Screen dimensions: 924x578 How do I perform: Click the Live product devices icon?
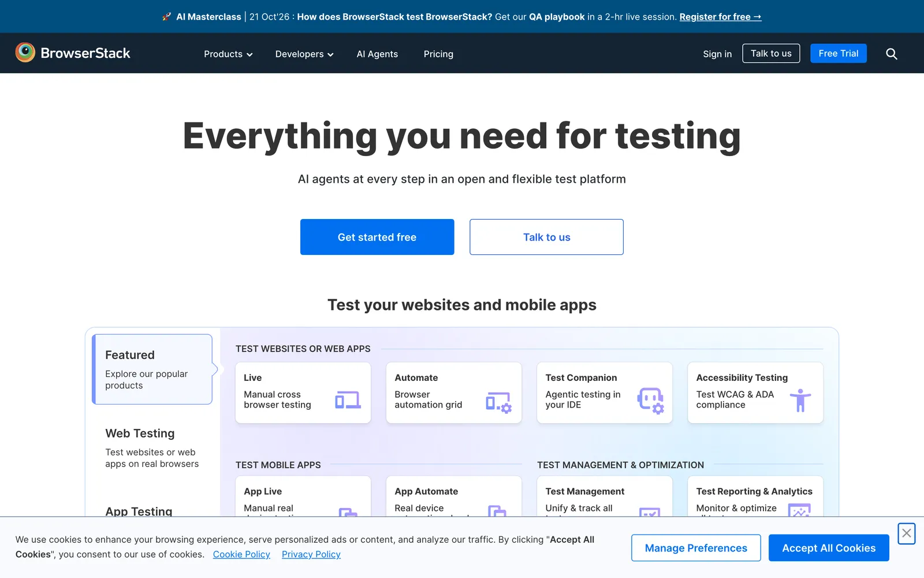[348, 400]
